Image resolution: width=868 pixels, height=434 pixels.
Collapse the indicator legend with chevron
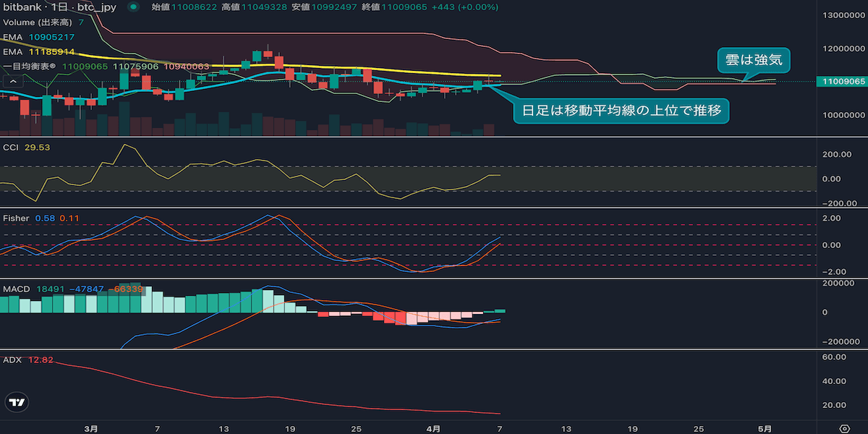12,82
